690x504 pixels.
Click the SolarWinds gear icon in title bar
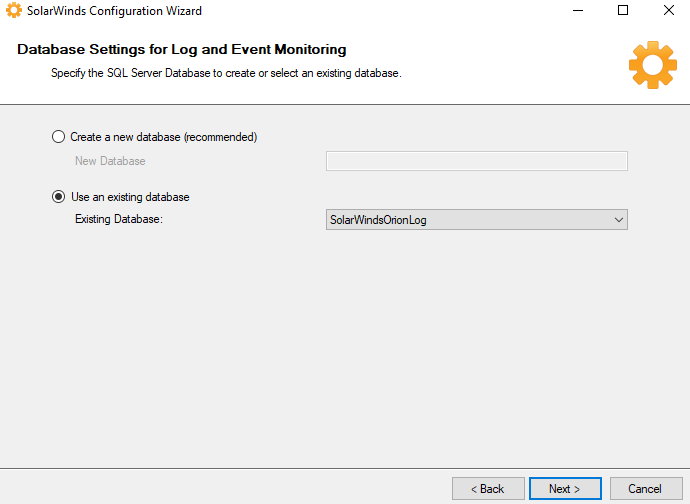tap(14, 10)
